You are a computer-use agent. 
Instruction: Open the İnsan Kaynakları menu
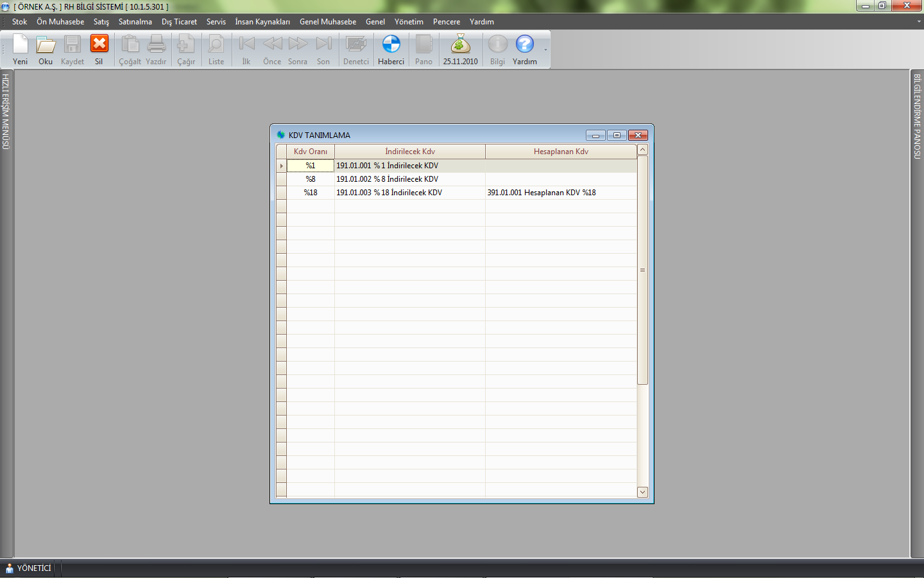coord(262,22)
